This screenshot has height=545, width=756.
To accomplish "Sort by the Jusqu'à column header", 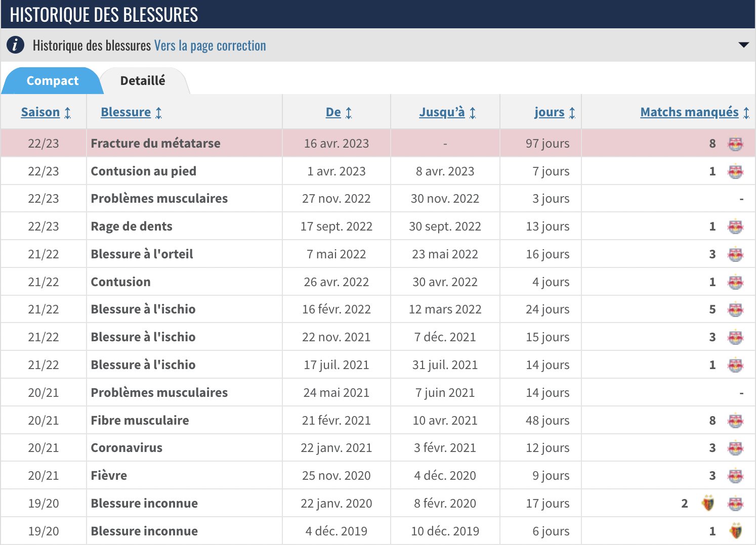I will pyautogui.click(x=442, y=112).
